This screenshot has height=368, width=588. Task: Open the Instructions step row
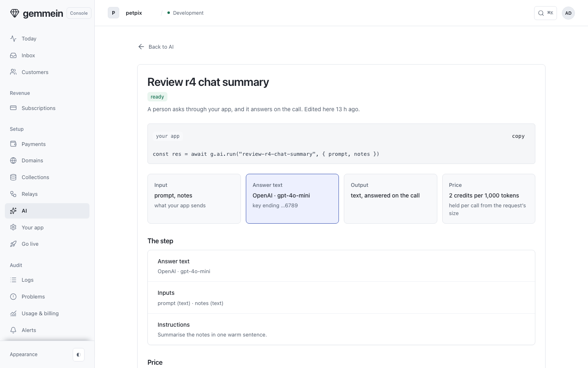click(341, 329)
